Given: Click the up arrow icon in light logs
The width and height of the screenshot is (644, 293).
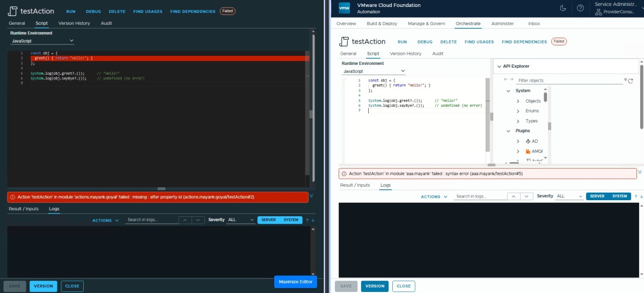Looking at the screenshot, I should click(636, 196).
